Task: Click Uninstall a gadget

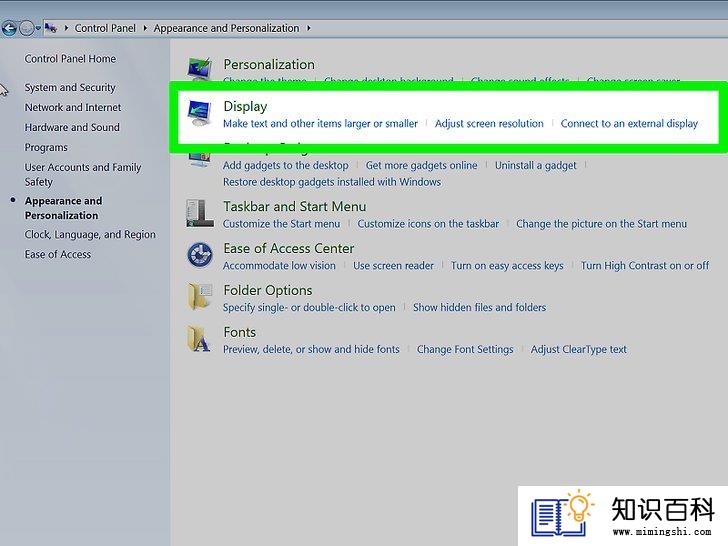Action: [x=535, y=166]
